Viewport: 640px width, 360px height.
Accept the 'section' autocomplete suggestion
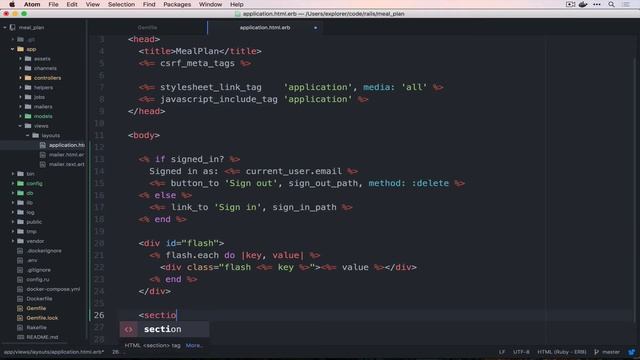[164, 329]
